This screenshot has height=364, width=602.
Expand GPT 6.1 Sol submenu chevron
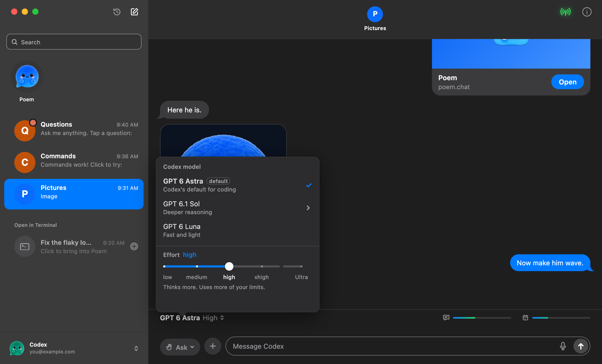pyautogui.click(x=308, y=208)
